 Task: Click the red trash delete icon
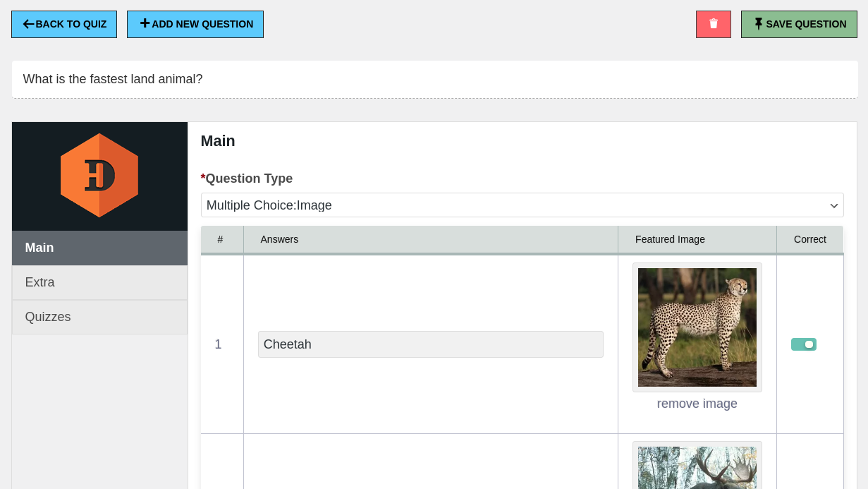[x=713, y=24]
